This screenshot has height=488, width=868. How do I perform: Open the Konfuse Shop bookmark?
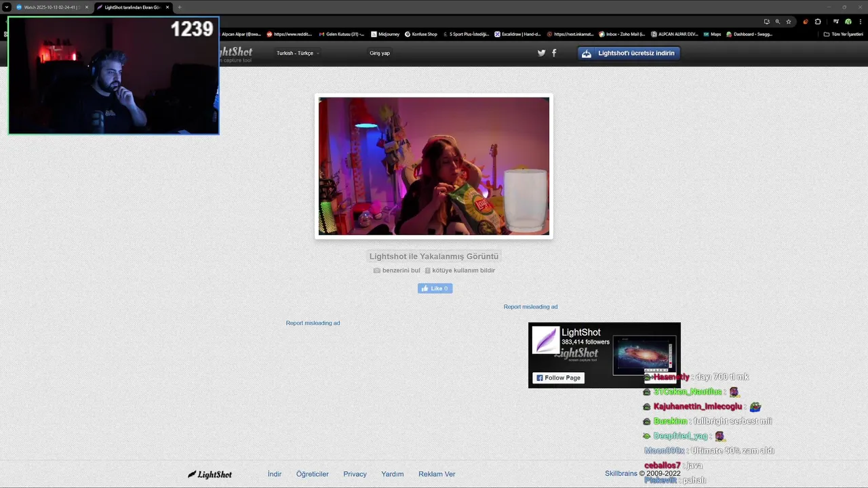tap(421, 34)
